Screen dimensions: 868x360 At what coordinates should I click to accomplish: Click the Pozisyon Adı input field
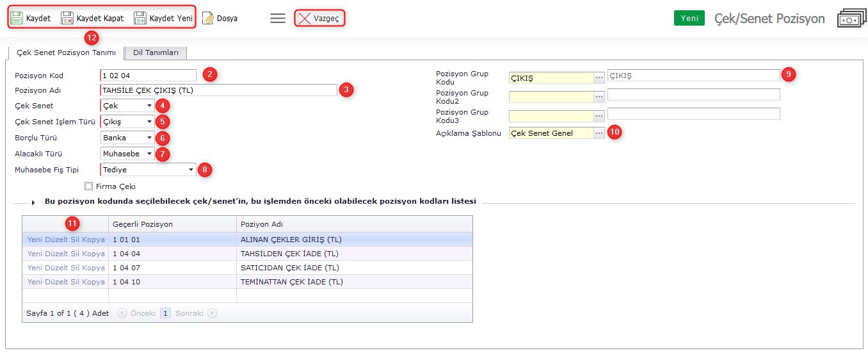(x=218, y=90)
